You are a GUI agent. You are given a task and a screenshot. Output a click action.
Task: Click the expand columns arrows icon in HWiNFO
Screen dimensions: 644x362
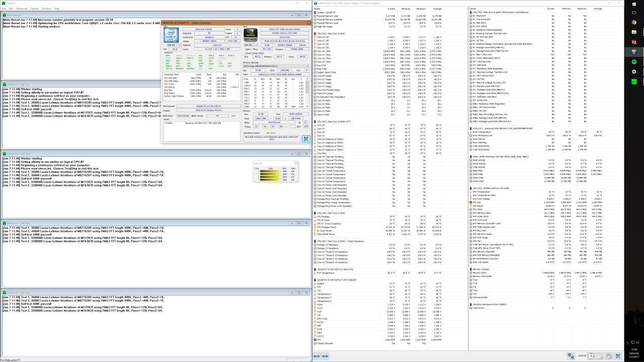[317, 356]
